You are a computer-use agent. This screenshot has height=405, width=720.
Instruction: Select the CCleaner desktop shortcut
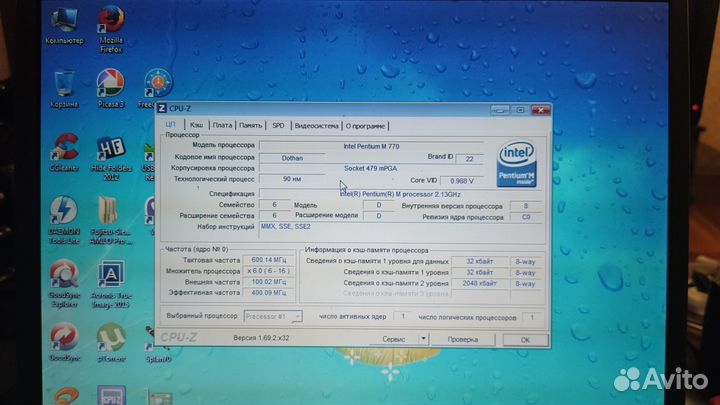pyautogui.click(x=64, y=153)
